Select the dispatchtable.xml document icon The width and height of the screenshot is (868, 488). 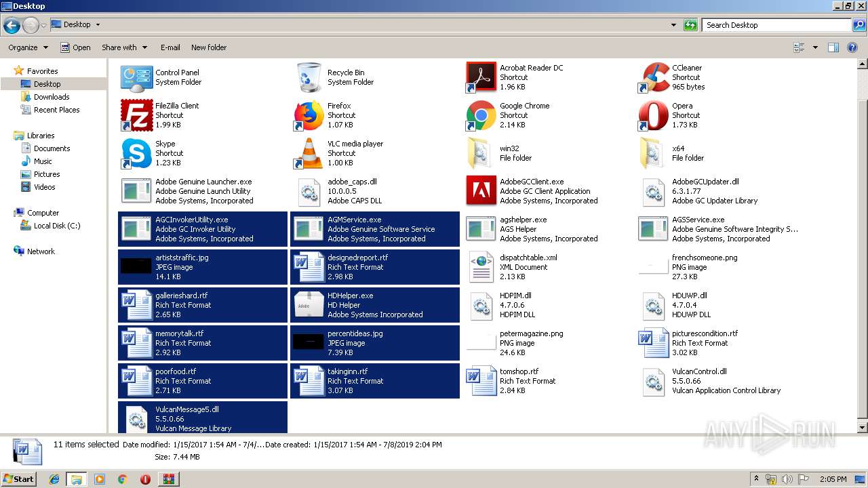click(481, 267)
